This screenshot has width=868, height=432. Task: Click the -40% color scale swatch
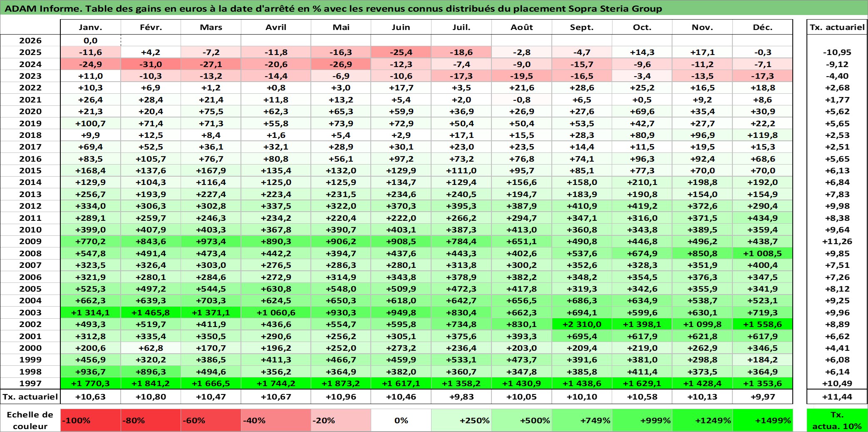coord(276,420)
